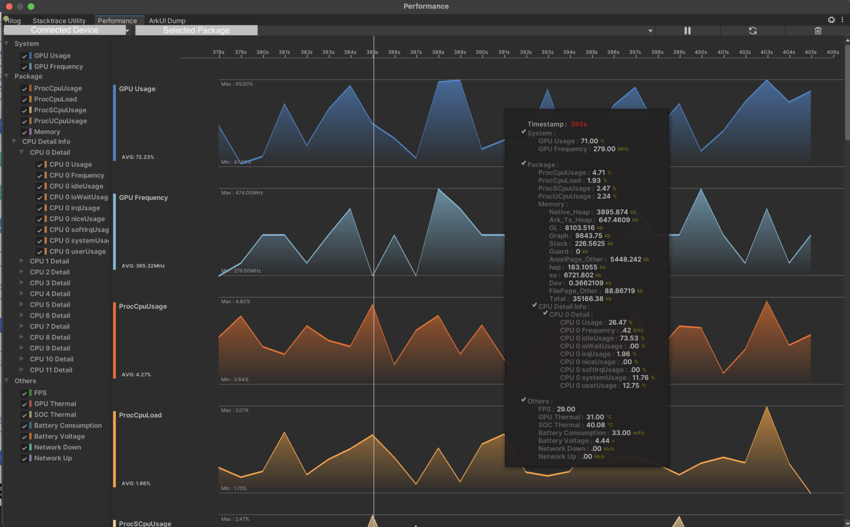Viewport: 850px width, 527px height.
Task: Click the green FPS color marker
Action: click(31, 393)
